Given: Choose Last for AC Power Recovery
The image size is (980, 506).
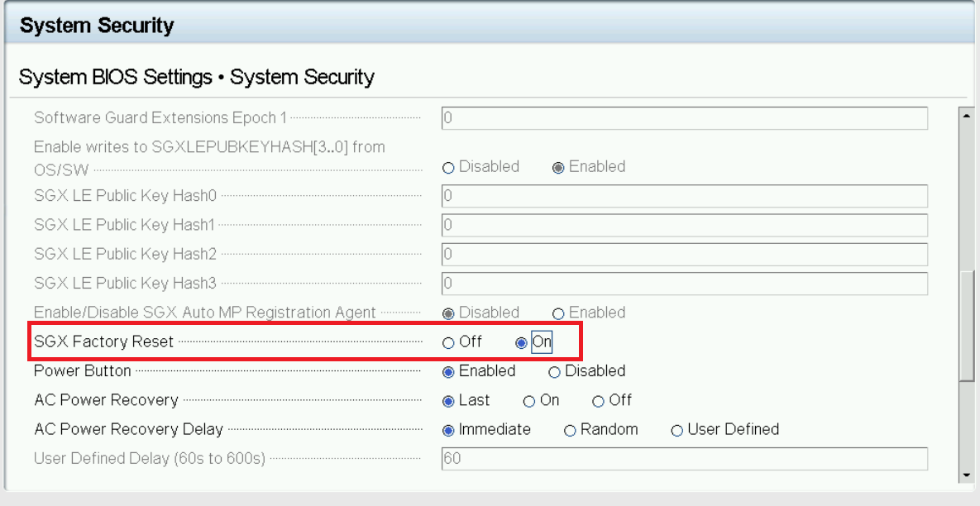Looking at the screenshot, I should click(449, 401).
